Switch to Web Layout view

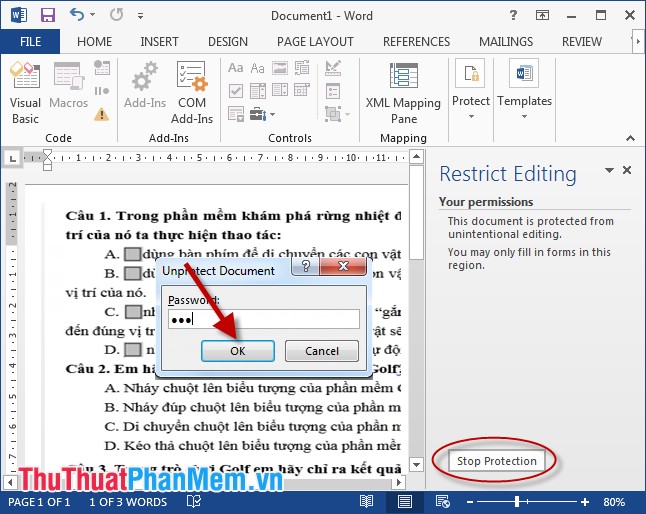click(x=443, y=502)
